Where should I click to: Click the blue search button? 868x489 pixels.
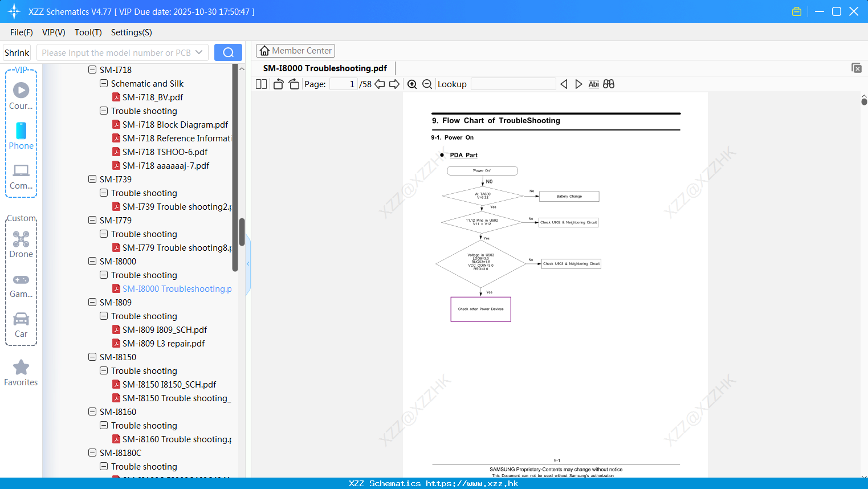(x=228, y=52)
